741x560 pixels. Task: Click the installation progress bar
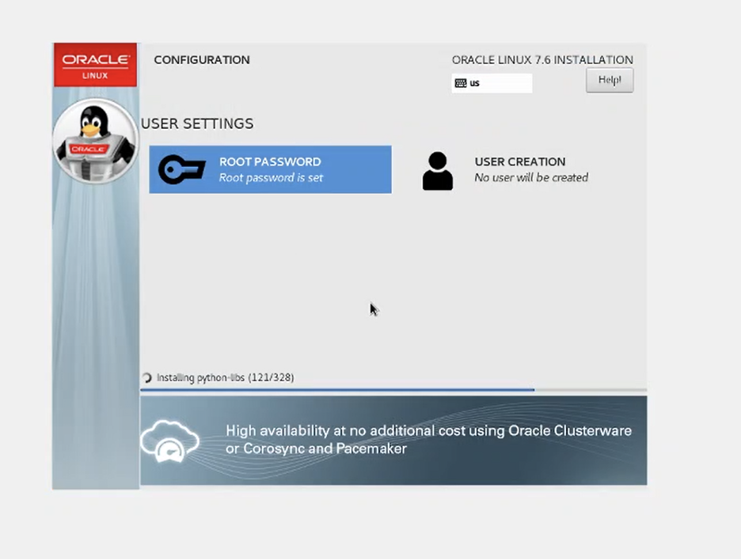(393, 390)
